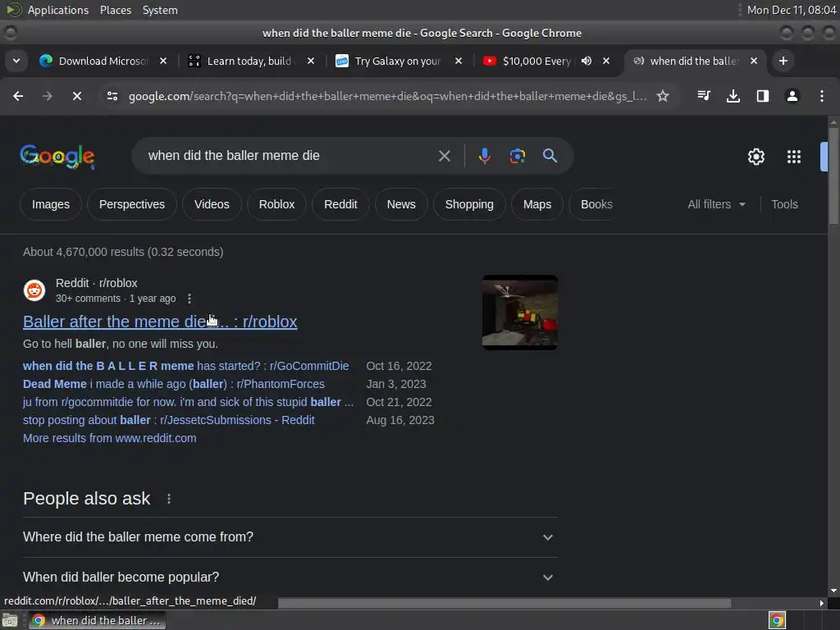Image resolution: width=840 pixels, height=630 pixels.
Task: Open 'stop posting about baller' link
Action: [169, 420]
